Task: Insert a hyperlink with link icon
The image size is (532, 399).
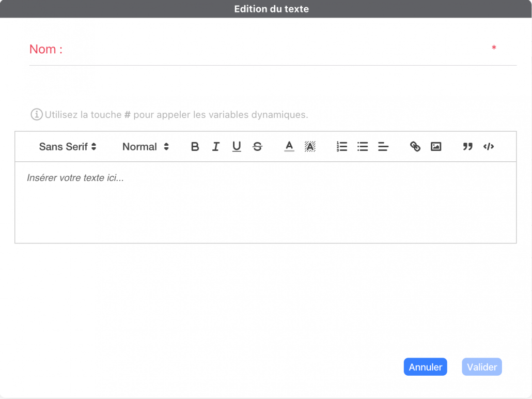Action: tap(415, 147)
